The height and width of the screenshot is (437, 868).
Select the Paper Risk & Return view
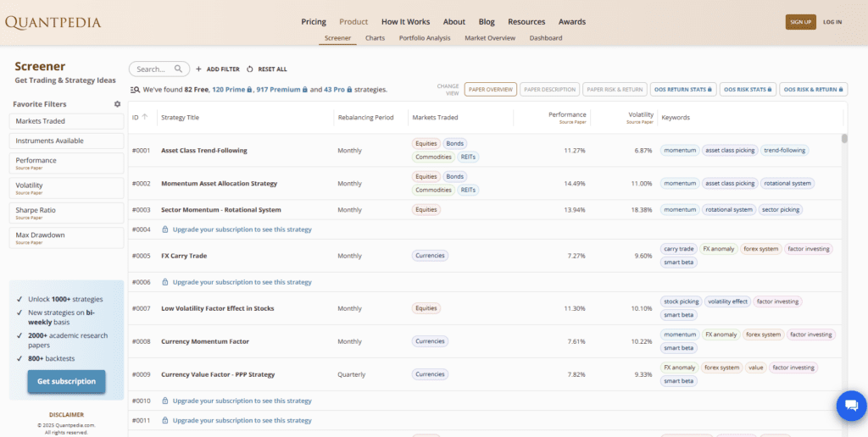point(615,89)
